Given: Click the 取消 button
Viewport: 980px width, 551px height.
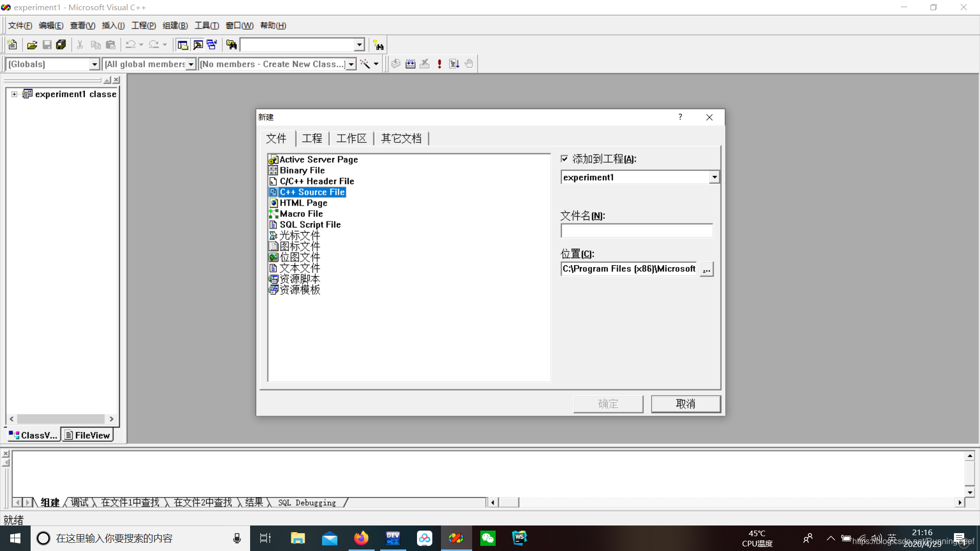Looking at the screenshot, I should click(685, 404).
